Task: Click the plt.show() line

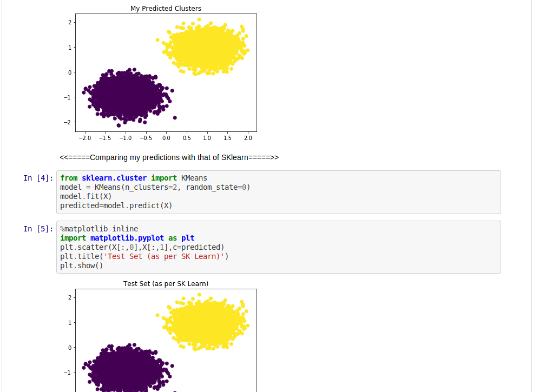Action: click(x=81, y=265)
